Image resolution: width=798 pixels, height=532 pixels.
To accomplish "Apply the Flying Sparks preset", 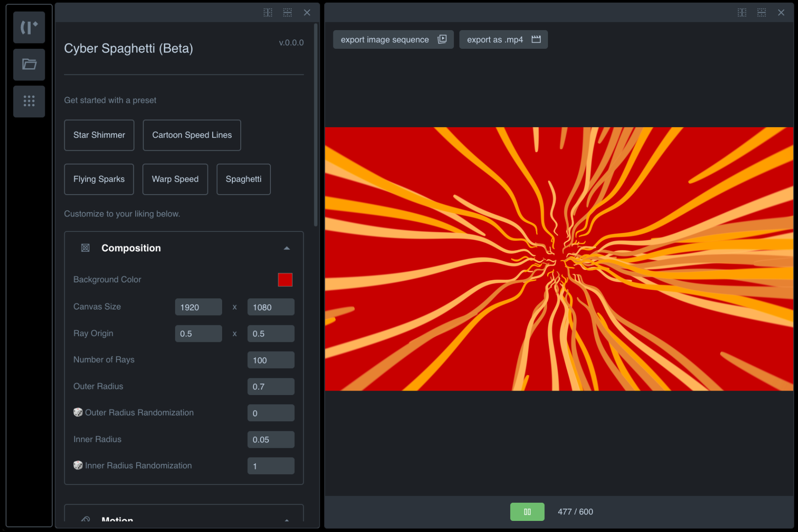I will (99, 179).
